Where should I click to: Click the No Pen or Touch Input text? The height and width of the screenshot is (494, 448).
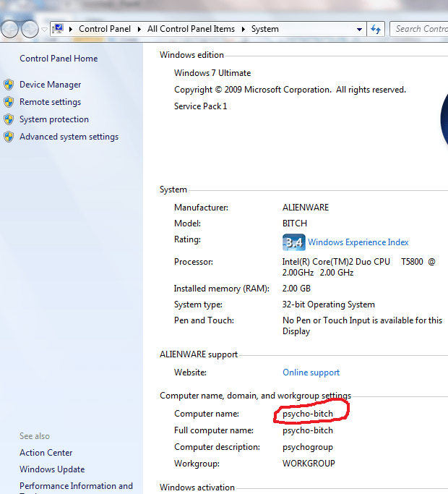[x=362, y=325]
